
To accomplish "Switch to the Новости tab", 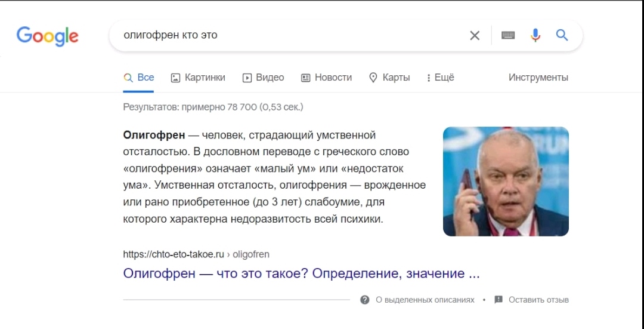I will coord(327,77).
